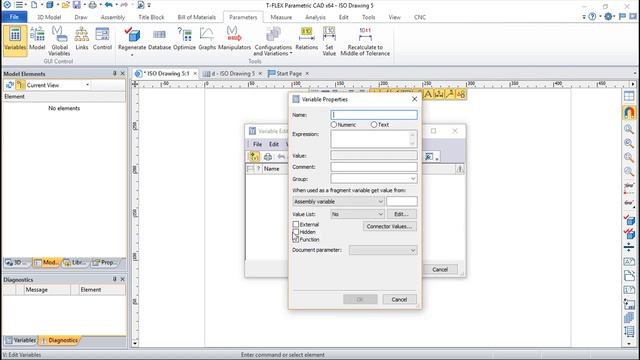Open the Document parameter dropdown
Screen dimensions: 640x360
click(x=383, y=250)
